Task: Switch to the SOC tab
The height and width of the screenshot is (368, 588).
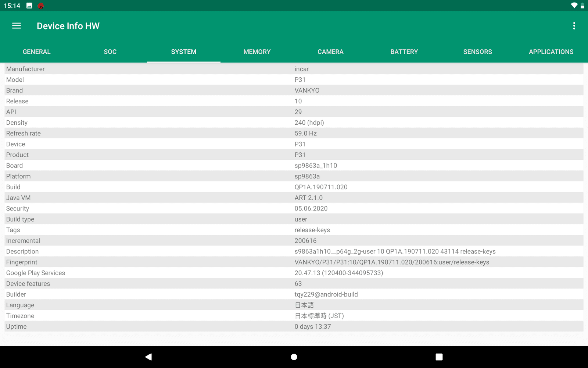Action: pos(110,52)
